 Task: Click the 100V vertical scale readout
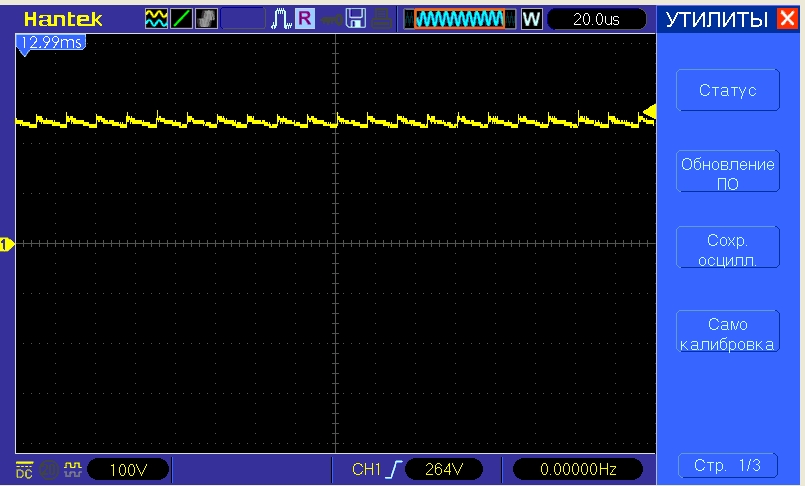(126, 469)
